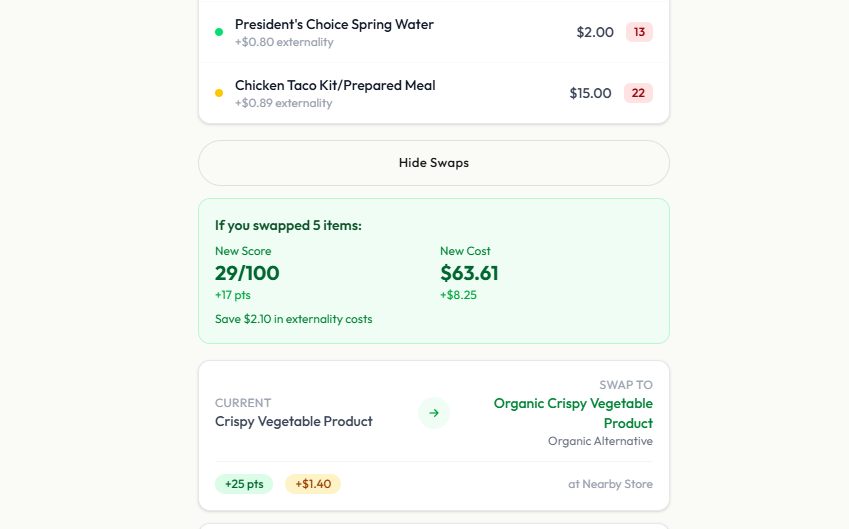Collapse swaps with Hide Swaps button
This screenshot has width=849, height=529.
coord(433,163)
